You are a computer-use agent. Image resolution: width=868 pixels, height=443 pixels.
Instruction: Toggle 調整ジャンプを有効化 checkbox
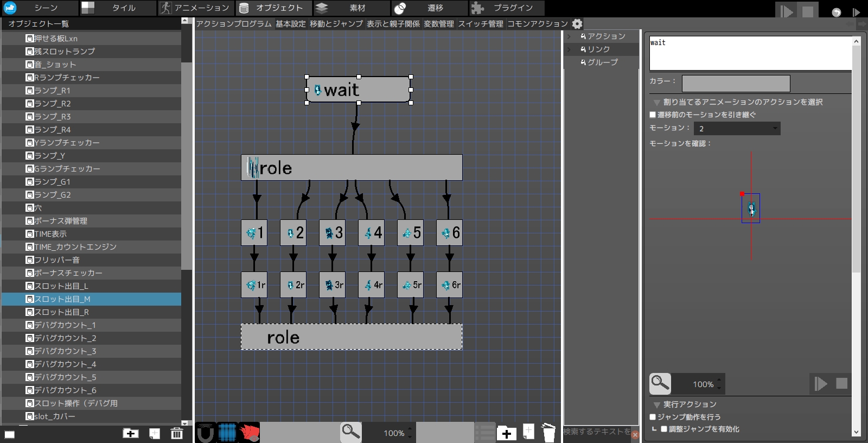click(664, 429)
